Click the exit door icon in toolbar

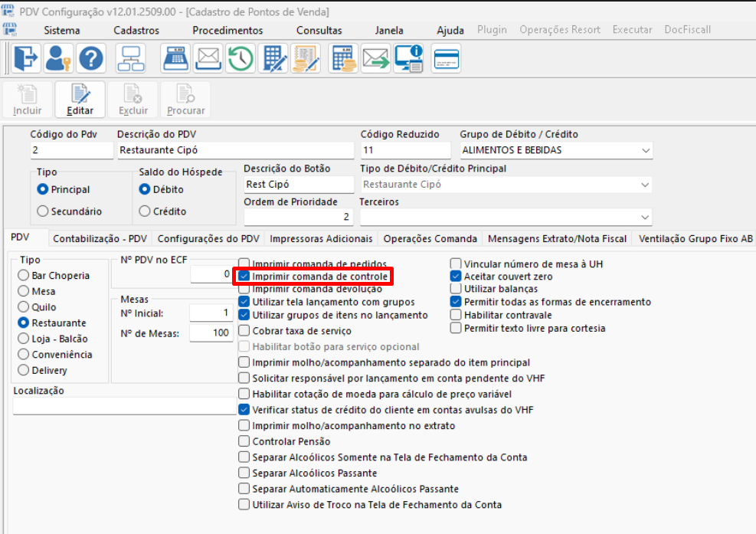click(x=26, y=58)
